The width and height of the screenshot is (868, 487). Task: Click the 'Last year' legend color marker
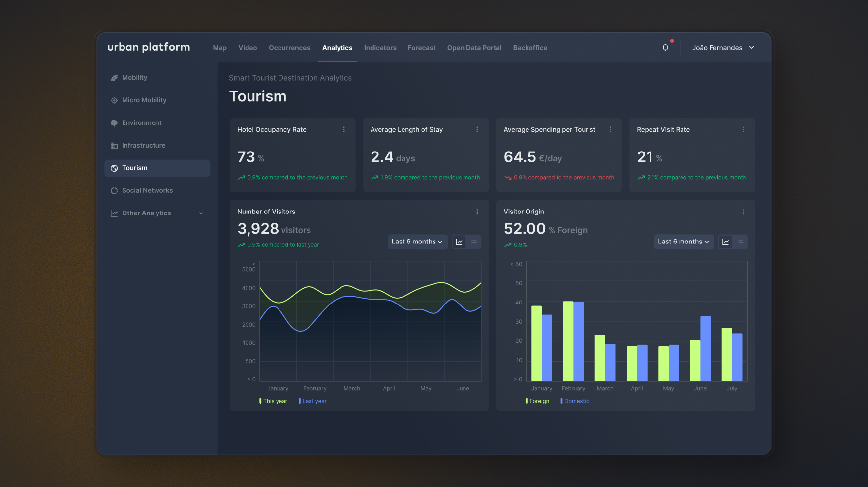(x=300, y=401)
